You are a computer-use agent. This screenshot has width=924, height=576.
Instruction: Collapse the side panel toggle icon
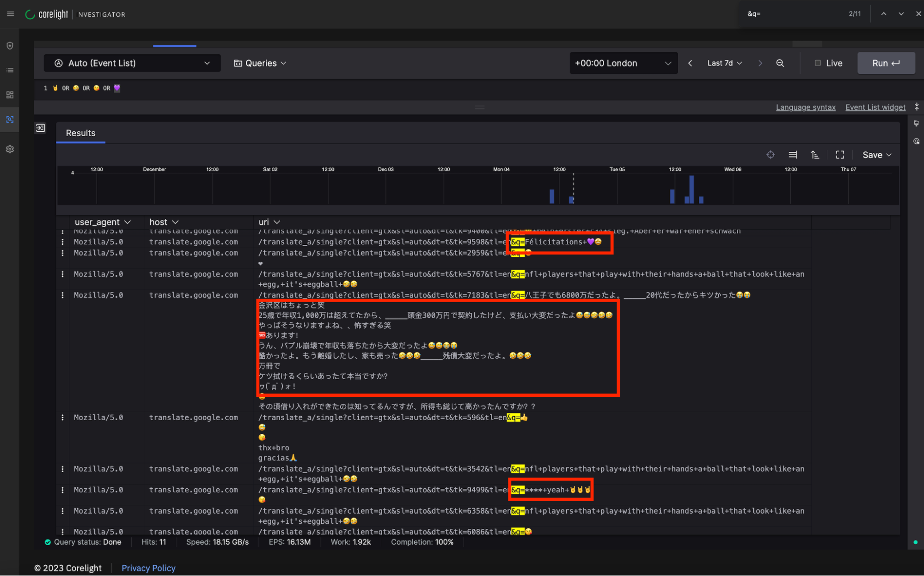point(41,128)
